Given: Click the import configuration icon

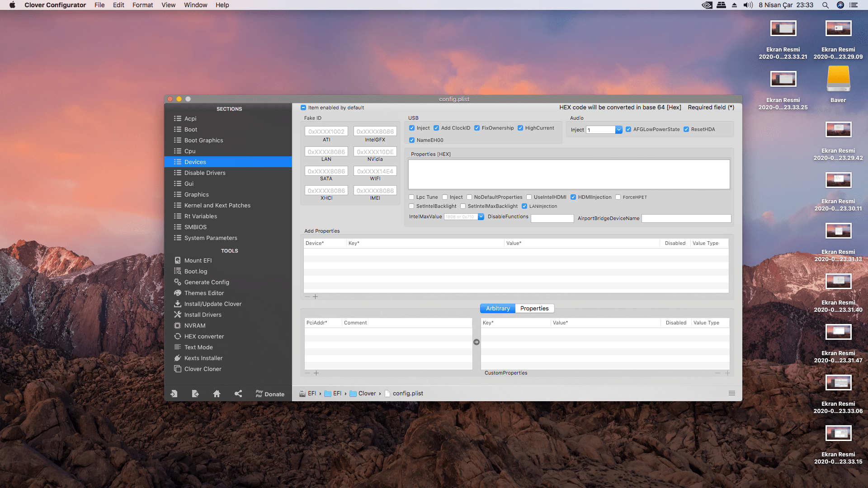Looking at the screenshot, I should pyautogui.click(x=174, y=394).
